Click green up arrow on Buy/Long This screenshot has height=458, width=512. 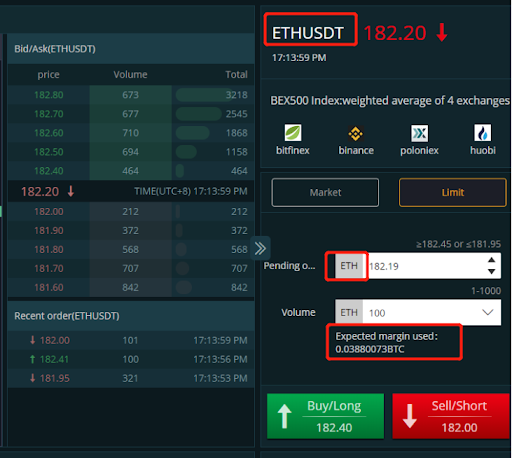(x=284, y=416)
